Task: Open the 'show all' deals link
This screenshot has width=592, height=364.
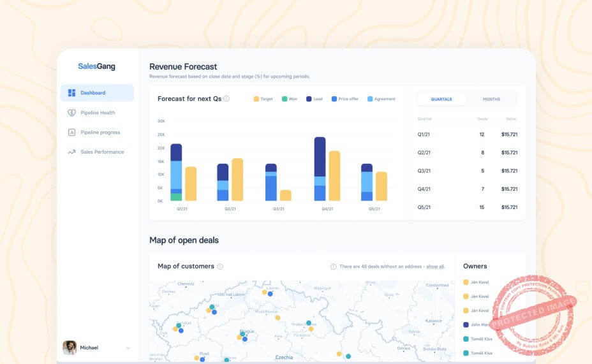Action: (435, 266)
